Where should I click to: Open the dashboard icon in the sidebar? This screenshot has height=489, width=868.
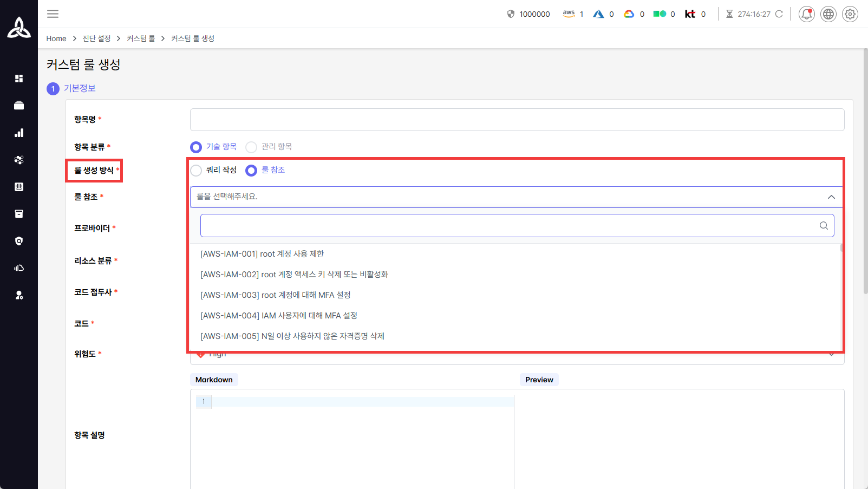(19, 79)
